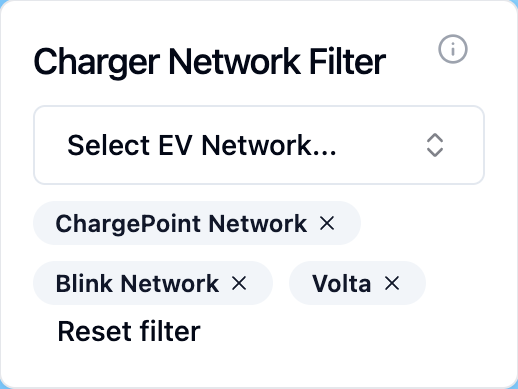Remove the Volta filter chip

(392, 283)
